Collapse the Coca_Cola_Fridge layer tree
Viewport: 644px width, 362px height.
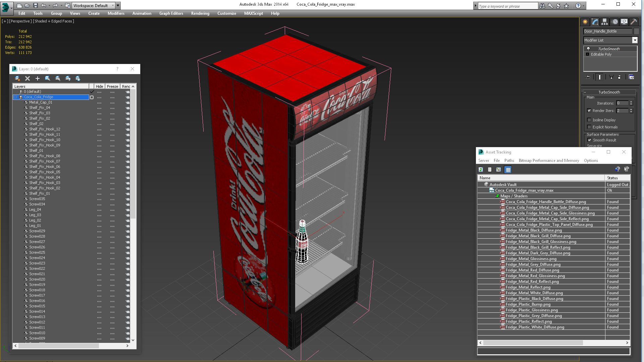(x=15, y=97)
